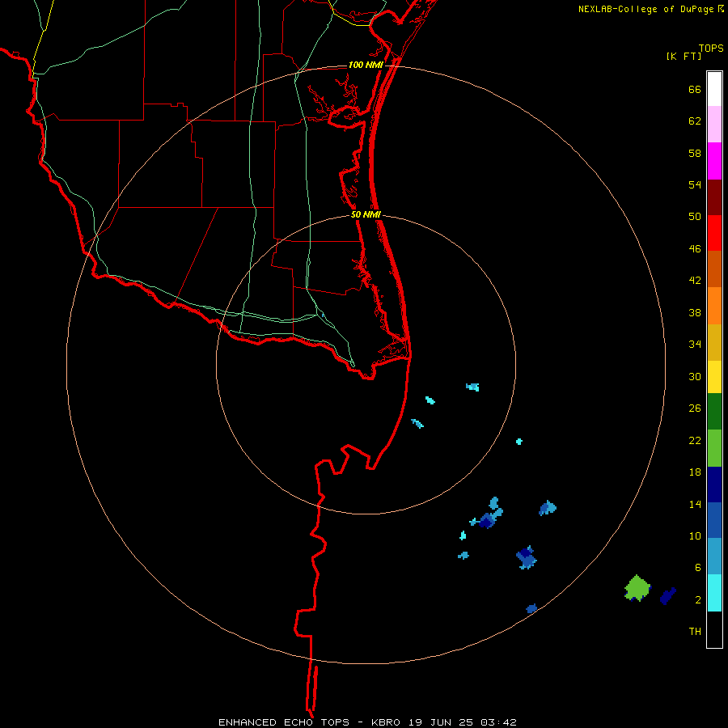Pick the gold legend color block
Image resolution: width=728 pixels, height=728 pixels.
[714, 342]
